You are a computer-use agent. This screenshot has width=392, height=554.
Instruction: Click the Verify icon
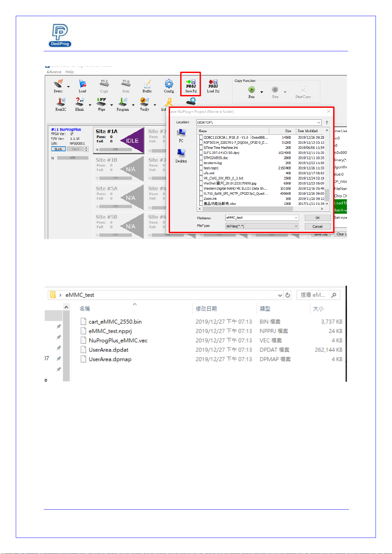coord(144,102)
